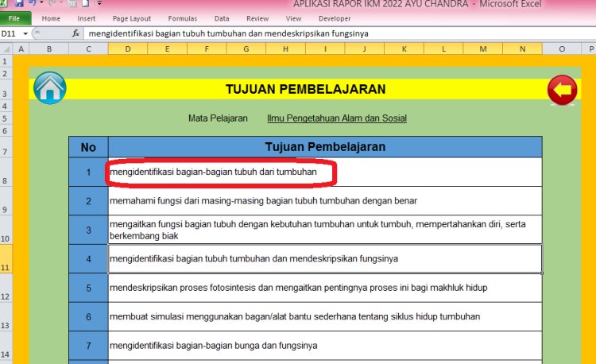Click inside the formula bar text
This screenshot has width=596, height=364.
point(318,34)
